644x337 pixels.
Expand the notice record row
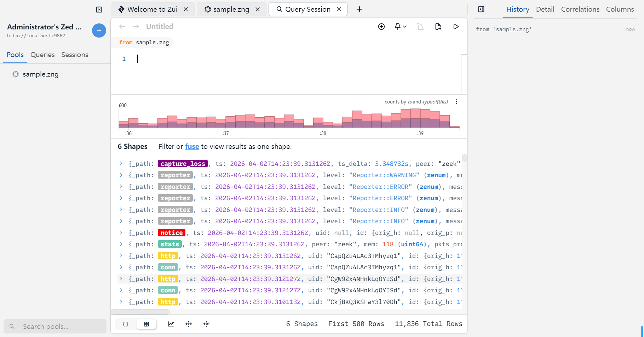tap(121, 233)
